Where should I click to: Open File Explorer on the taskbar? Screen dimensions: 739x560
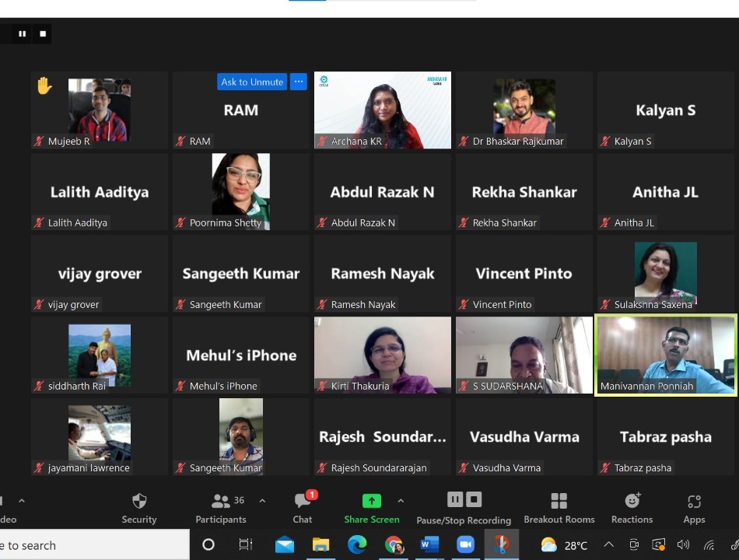coord(320,545)
